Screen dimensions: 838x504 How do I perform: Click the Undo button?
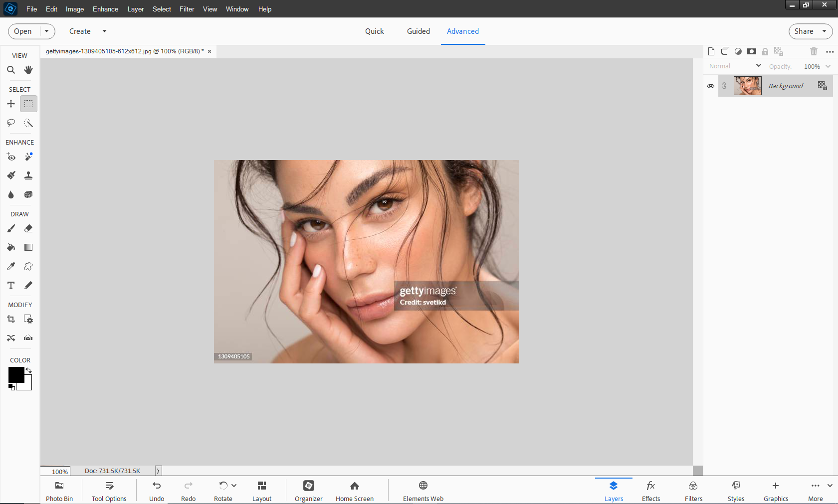pos(157,491)
